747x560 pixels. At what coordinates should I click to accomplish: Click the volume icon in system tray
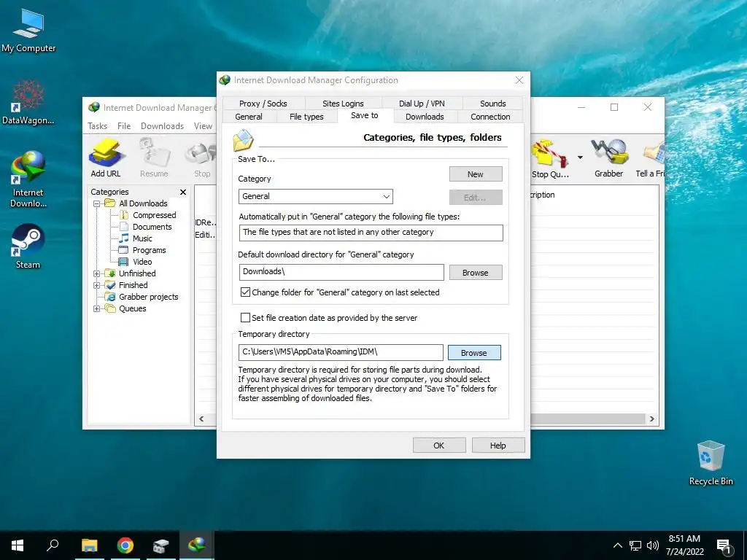[653, 545]
